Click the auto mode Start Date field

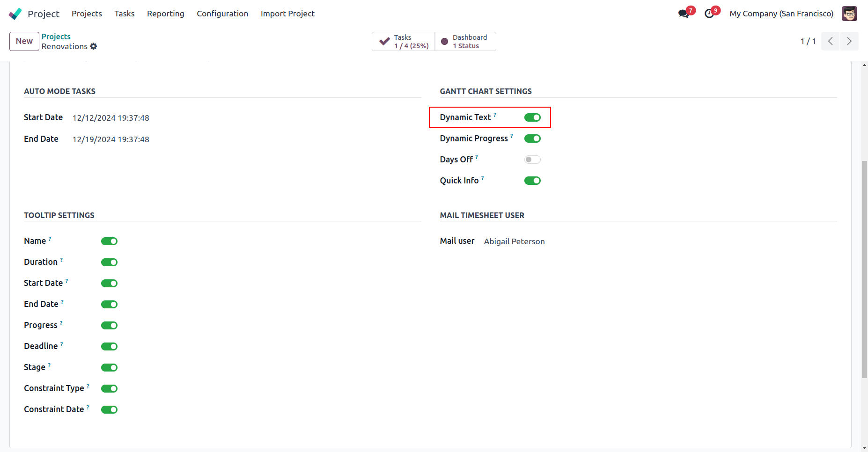(x=111, y=118)
